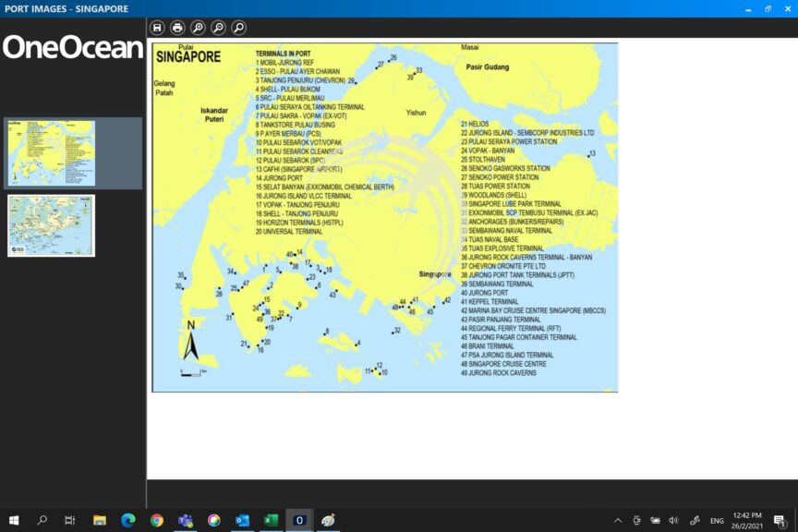Click '20 UNIVERSAL TERMINAL' legend entry
This screenshot has height=532, width=798.
coord(289,232)
